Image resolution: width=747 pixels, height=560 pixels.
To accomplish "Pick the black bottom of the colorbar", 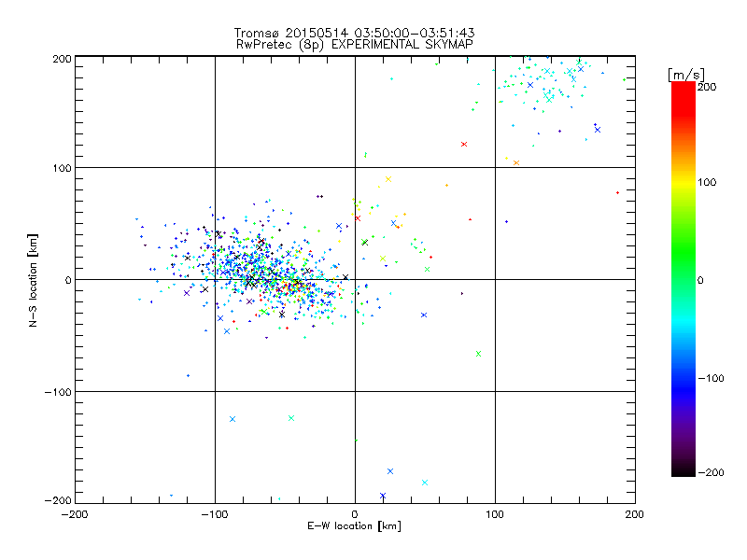I will click(684, 470).
